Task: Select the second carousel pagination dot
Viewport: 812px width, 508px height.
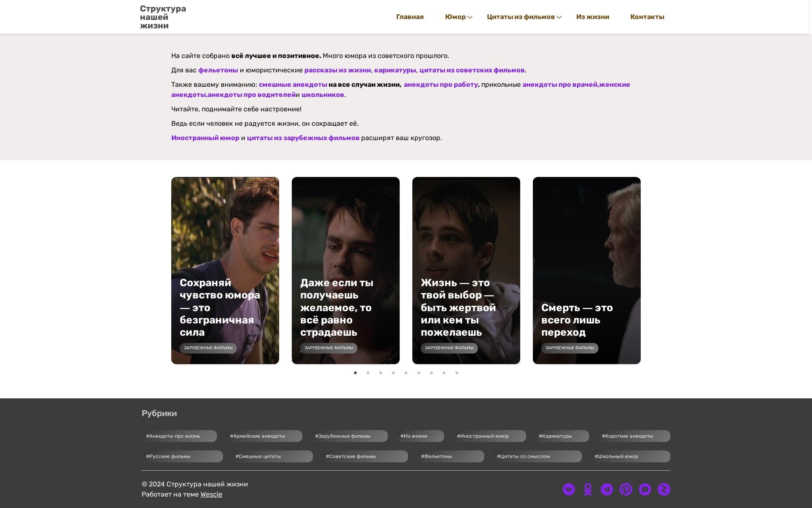Action: pyautogui.click(x=368, y=373)
